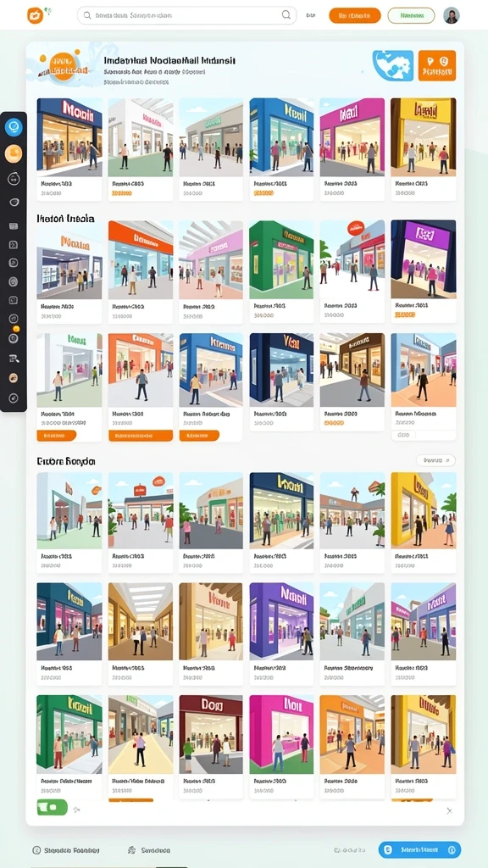Click the table grid icon in the dark sidebar
The image size is (488, 868).
[x=14, y=226]
